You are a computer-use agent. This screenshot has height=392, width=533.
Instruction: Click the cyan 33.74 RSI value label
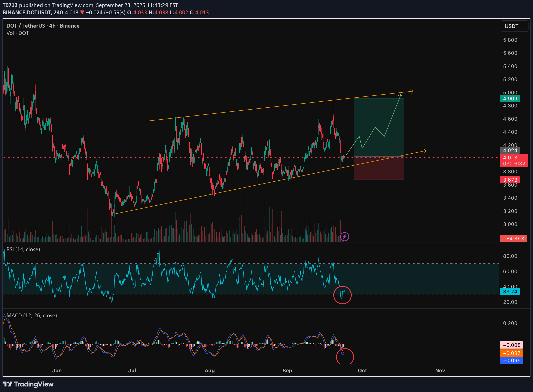click(x=509, y=291)
